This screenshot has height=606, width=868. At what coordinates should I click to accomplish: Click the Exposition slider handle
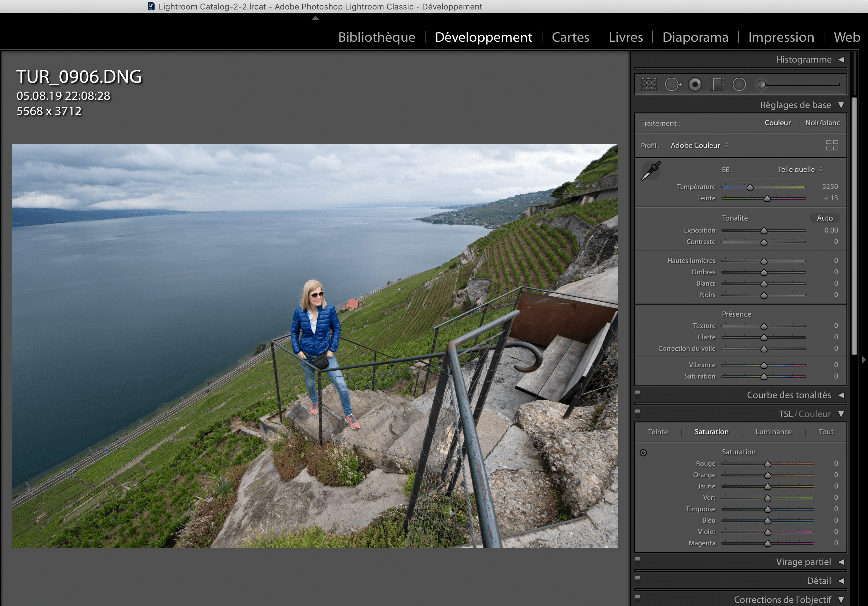(x=764, y=231)
